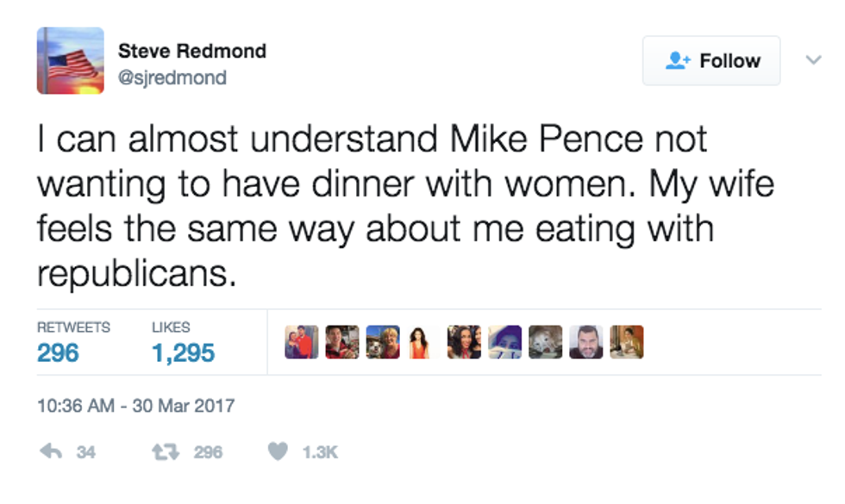Select liker avatar of blonde woman with dog
The height and width of the screenshot is (504, 845).
click(x=382, y=342)
